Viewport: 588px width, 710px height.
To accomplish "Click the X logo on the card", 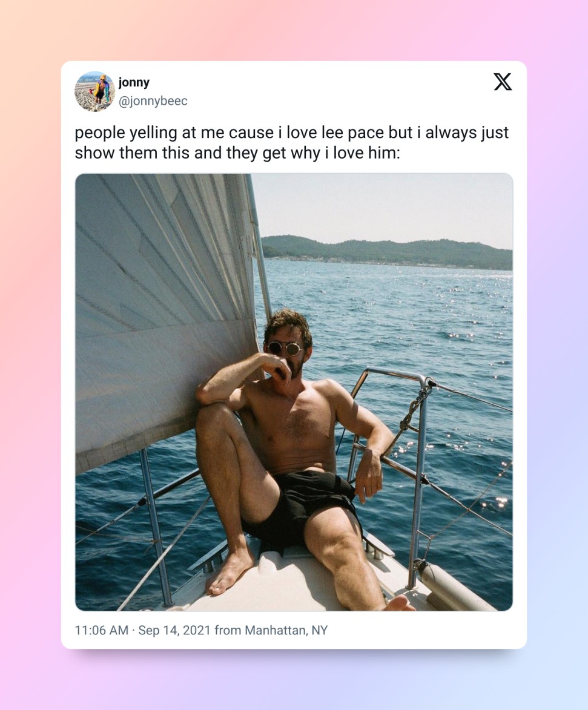I will [503, 82].
